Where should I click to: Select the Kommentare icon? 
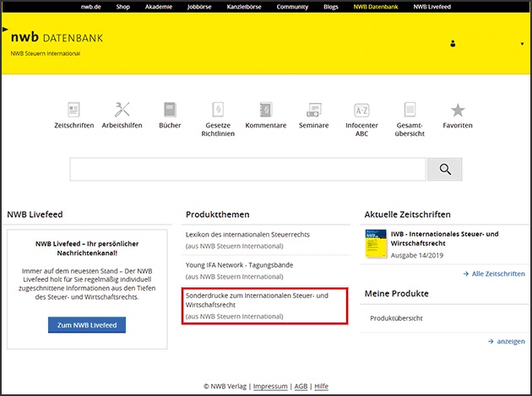(x=265, y=110)
